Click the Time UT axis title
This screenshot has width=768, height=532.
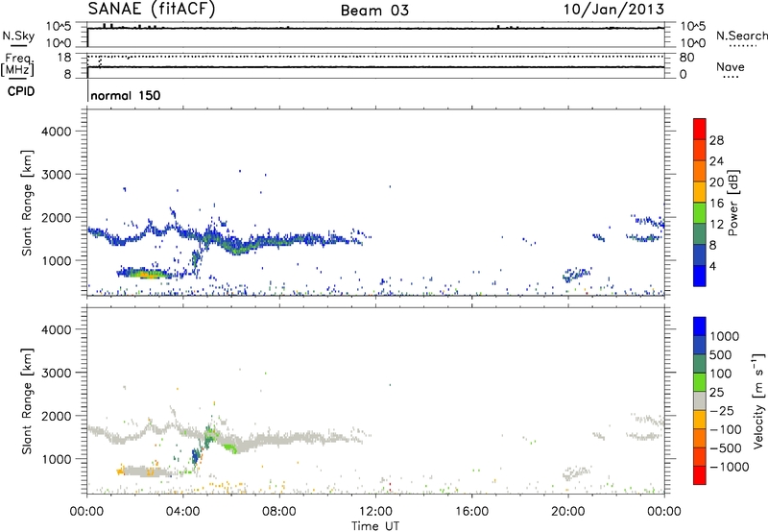375,526
